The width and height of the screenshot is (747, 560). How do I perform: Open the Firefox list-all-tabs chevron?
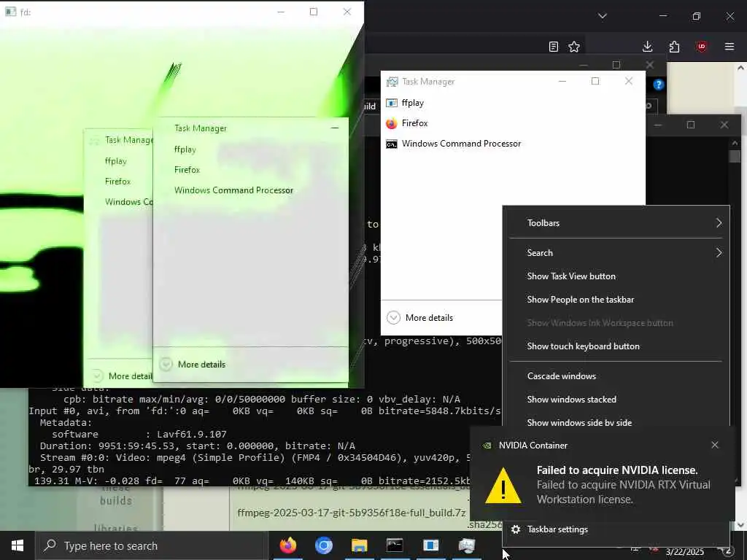pyautogui.click(x=602, y=16)
